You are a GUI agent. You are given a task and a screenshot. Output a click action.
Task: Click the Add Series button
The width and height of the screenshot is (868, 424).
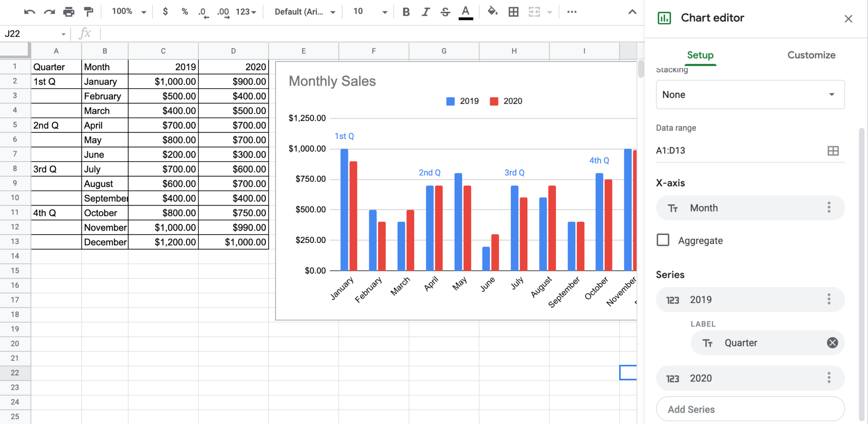point(749,409)
